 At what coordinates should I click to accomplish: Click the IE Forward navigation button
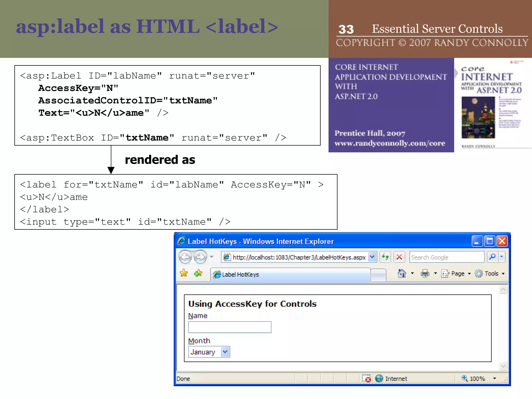[x=201, y=257]
